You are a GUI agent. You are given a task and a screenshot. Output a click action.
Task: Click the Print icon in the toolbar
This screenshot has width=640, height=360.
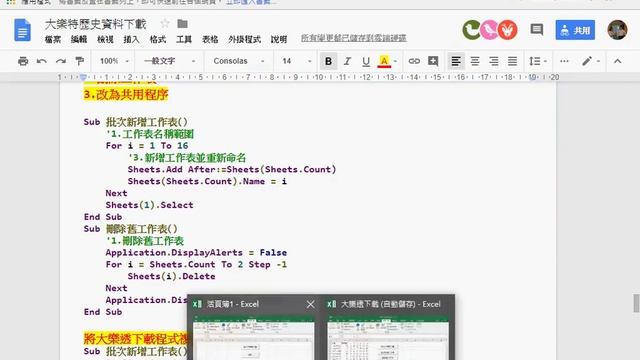pos(23,61)
